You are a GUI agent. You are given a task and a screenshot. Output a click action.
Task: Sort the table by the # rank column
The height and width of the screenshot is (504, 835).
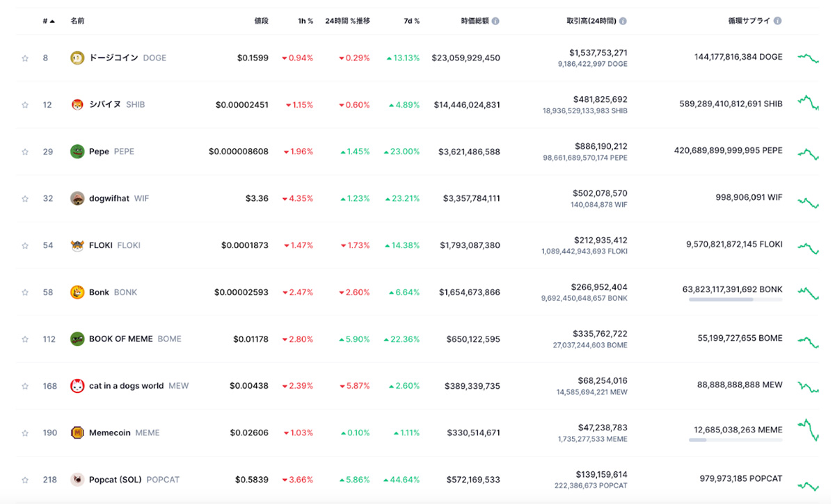point(48,21)
